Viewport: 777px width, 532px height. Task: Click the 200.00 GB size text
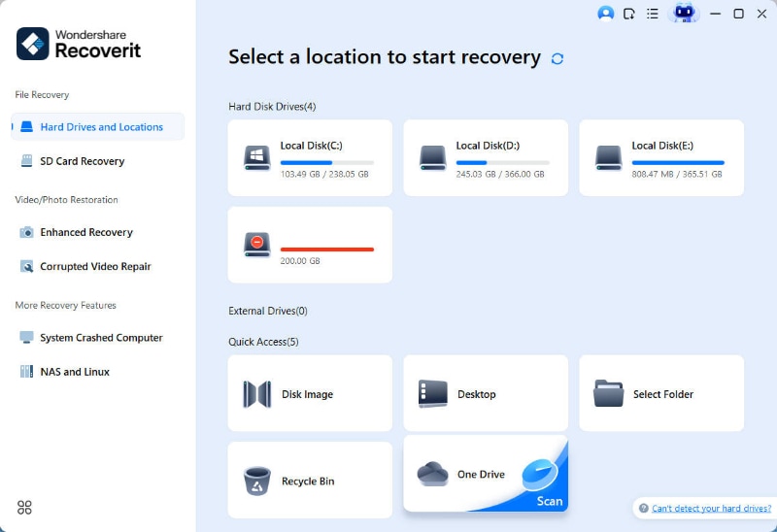(300, 261)
